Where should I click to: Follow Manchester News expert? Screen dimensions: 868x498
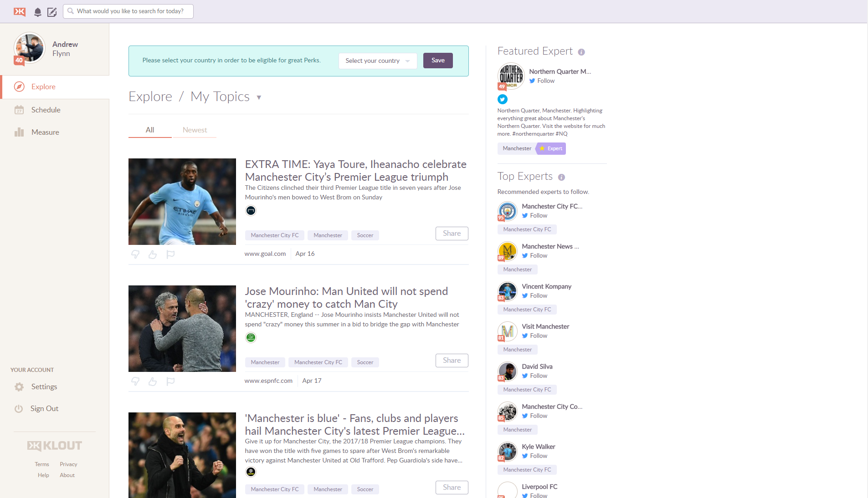534,255
